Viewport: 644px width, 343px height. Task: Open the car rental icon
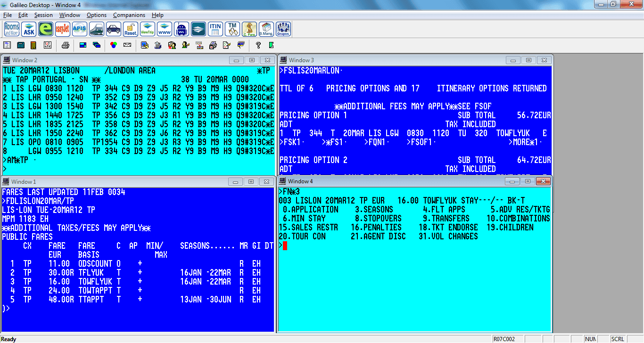(x=114, y=29)
